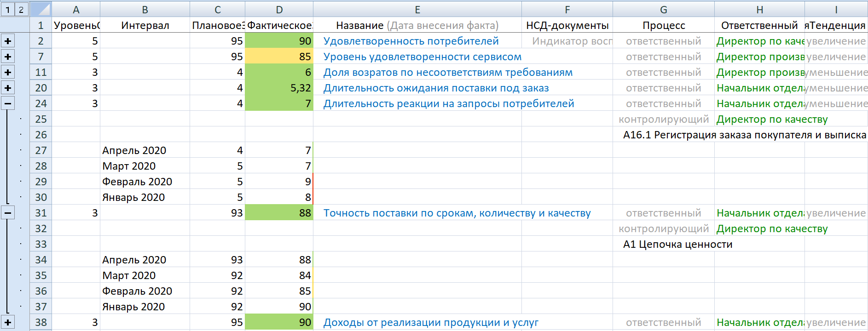This screenshot has height=331, width=868.
Task: Expand the group at row 11
Action: (8, 72)
